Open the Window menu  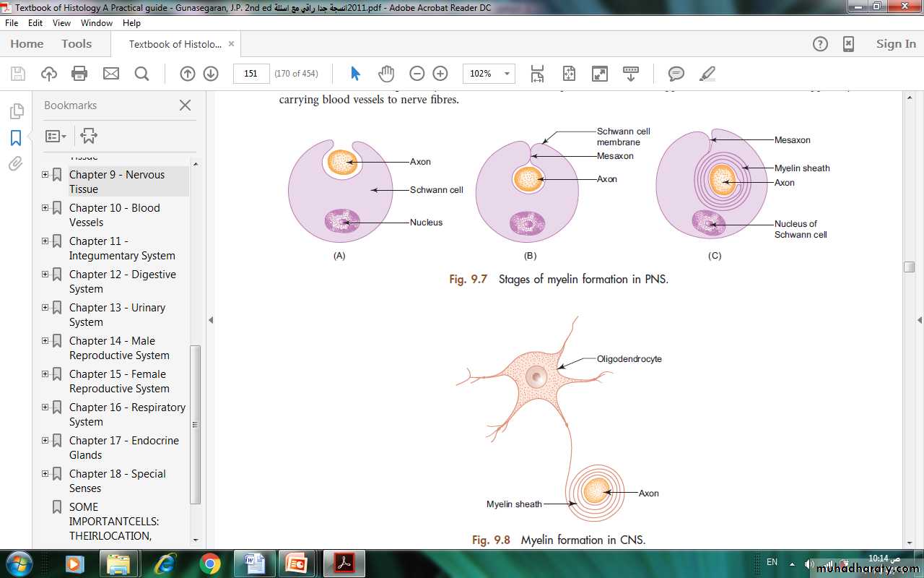(x=96, y=23)
